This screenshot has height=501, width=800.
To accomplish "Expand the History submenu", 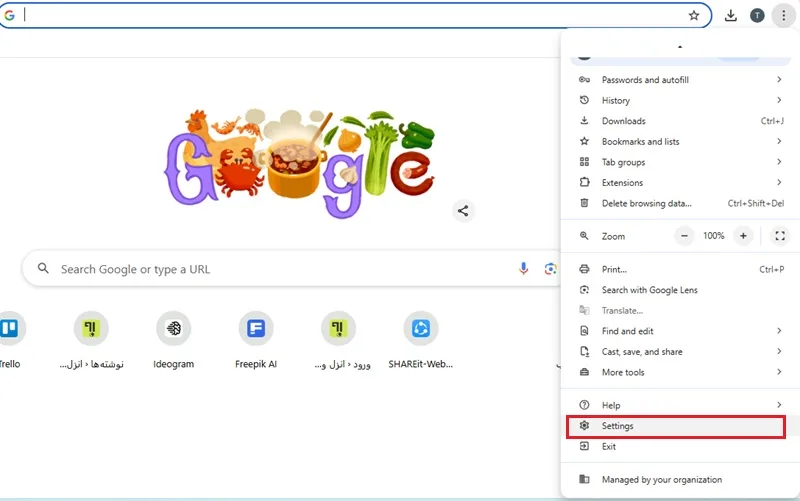I will coord(681,101).
